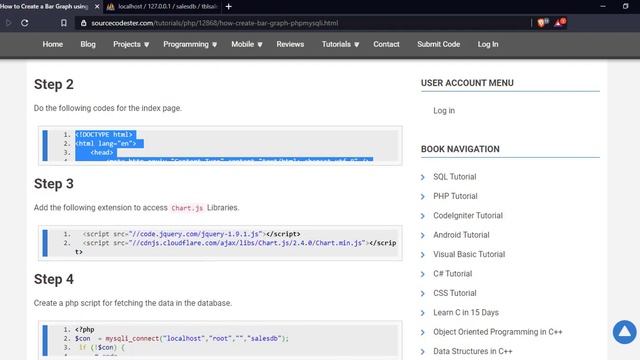
Task: Open the Contact menu item
Action: click(386, 44)
